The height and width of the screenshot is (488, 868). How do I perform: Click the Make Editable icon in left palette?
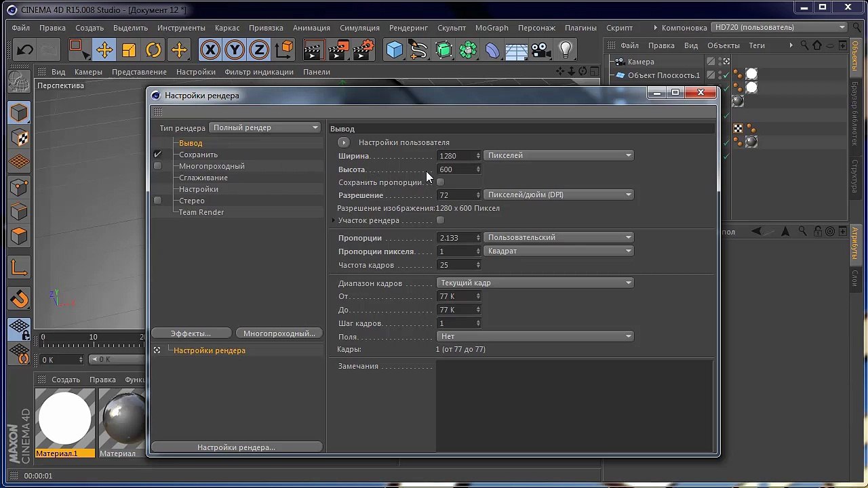[19, 81]
